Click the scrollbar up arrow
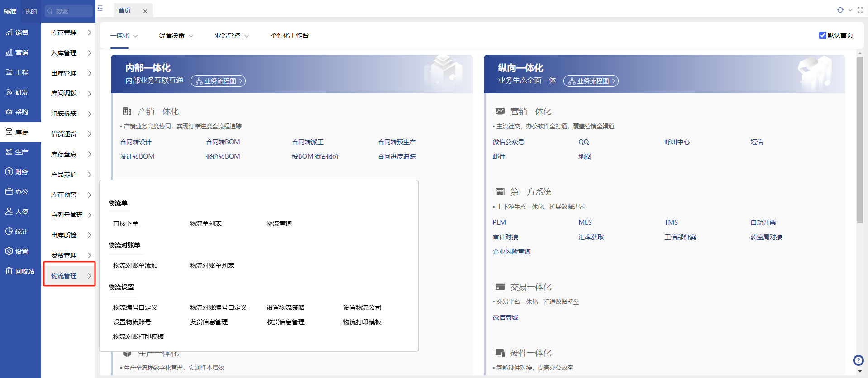This screenshot has height=378, width=868. (x=860, y=53)
